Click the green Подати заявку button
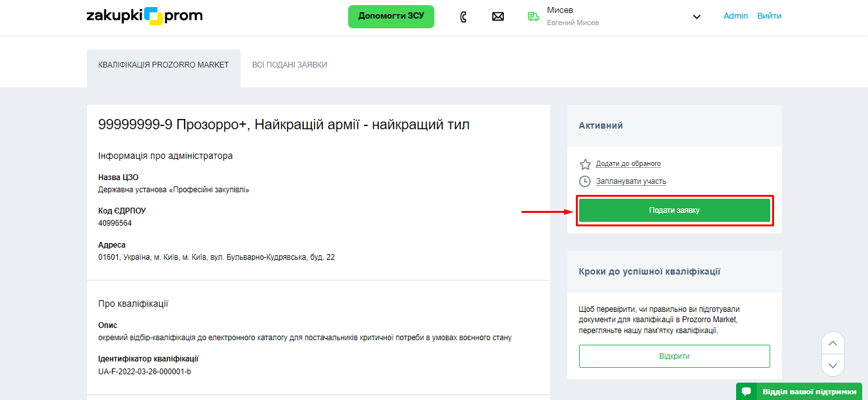Screen dimensions: 868x400 click(674, 210)
